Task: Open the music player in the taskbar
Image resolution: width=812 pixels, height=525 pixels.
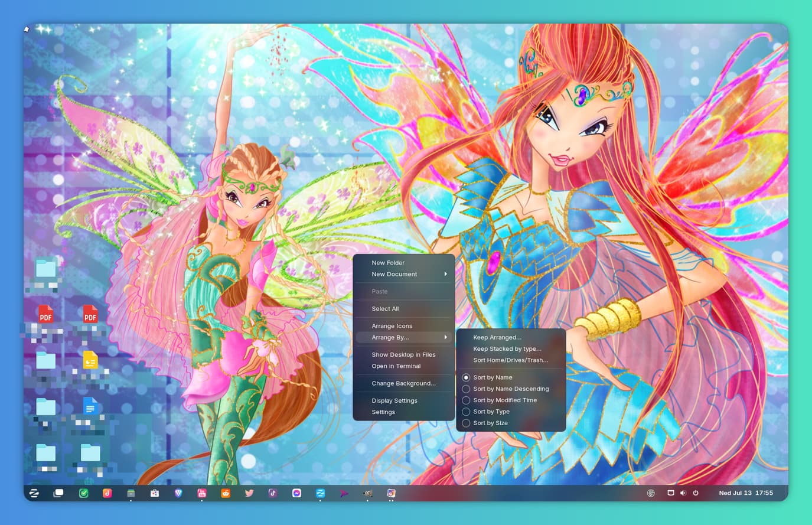Action: [x=107, y=493]
